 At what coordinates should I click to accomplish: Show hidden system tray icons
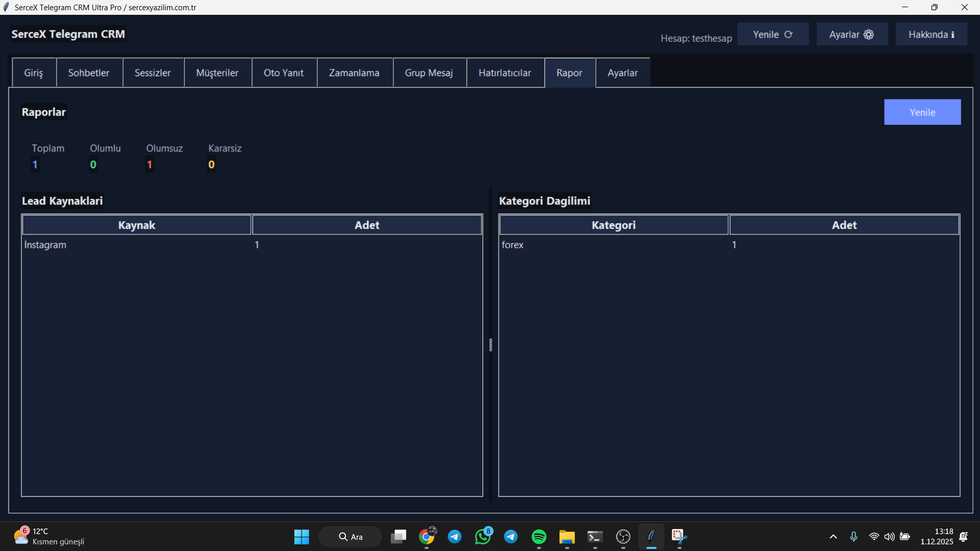point(833,537)
